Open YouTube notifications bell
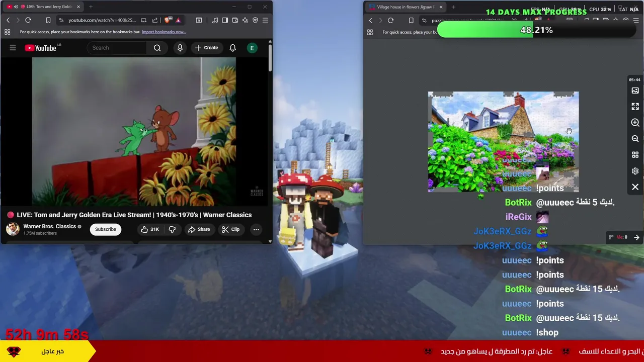This screenshot has width=644, height=362. coord(232,48)
